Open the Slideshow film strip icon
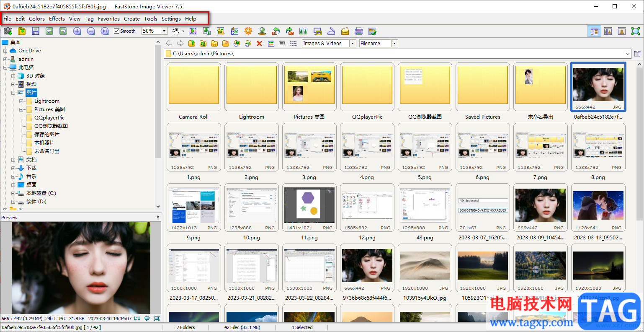 [x=193, y=31]
